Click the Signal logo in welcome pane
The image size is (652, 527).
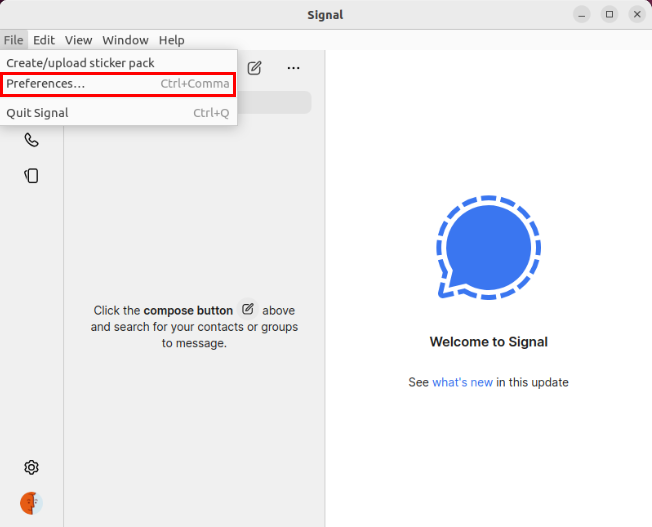point(488,247)
